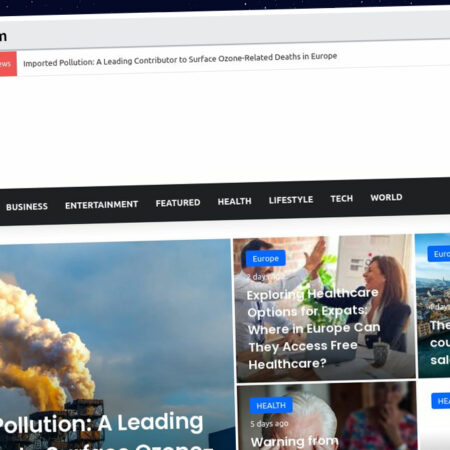450x450 pixels.
Task: Click the HEALTH tag on 'Warning from' article
Action: (271, 405)
